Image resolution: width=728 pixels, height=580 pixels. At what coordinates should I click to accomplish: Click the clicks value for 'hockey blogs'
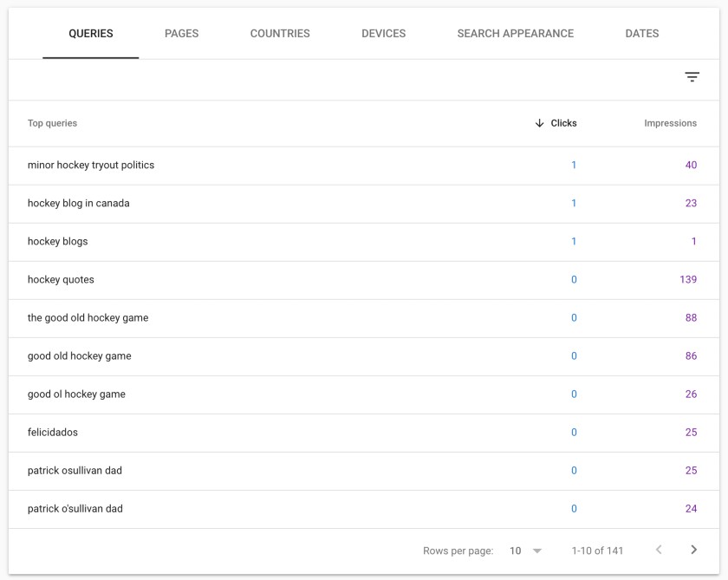571,241
